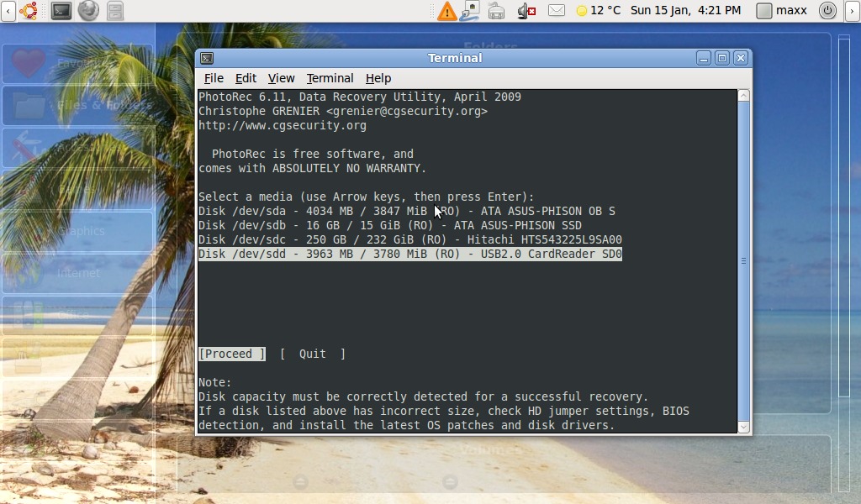Viewport: 861px width, 504px height.
Task: Open the mail envelope indicator
Action: tap(557, 10)
